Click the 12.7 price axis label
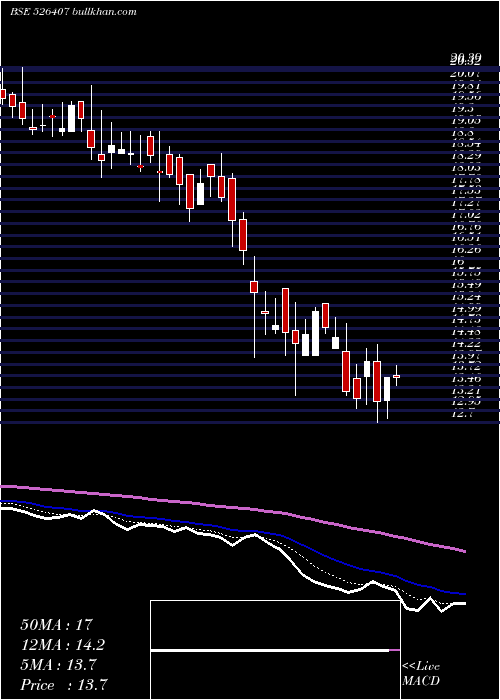The height and width of the screenshot is (700, 500). 462,413
